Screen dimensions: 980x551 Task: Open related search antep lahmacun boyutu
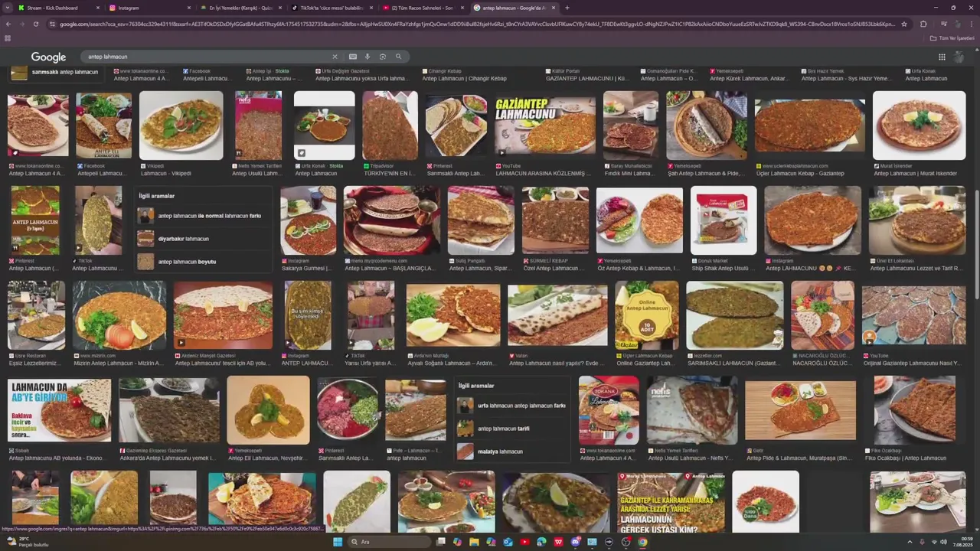[x=203, y=262]
